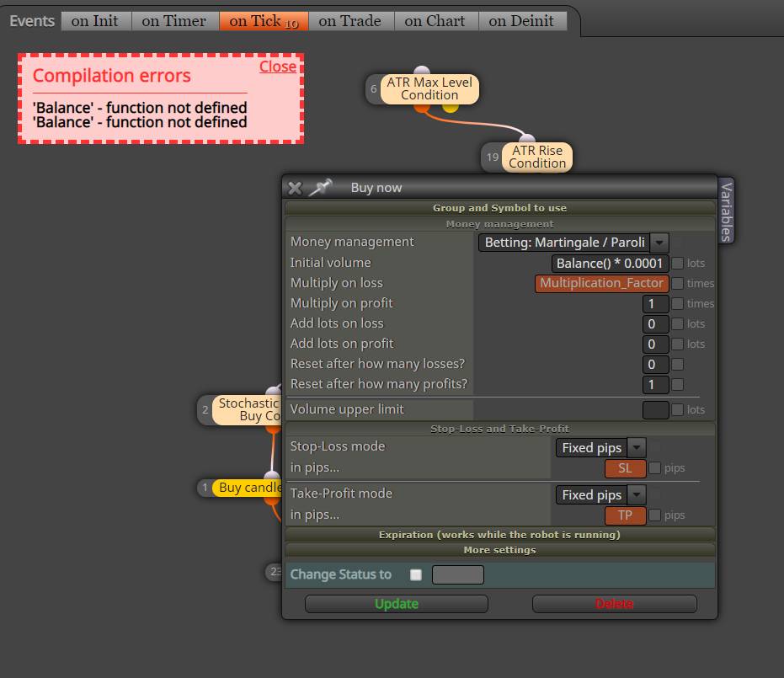Toggle the checkbox beside the SL pips field
The image size is (784, 678).
pos(654,468)
